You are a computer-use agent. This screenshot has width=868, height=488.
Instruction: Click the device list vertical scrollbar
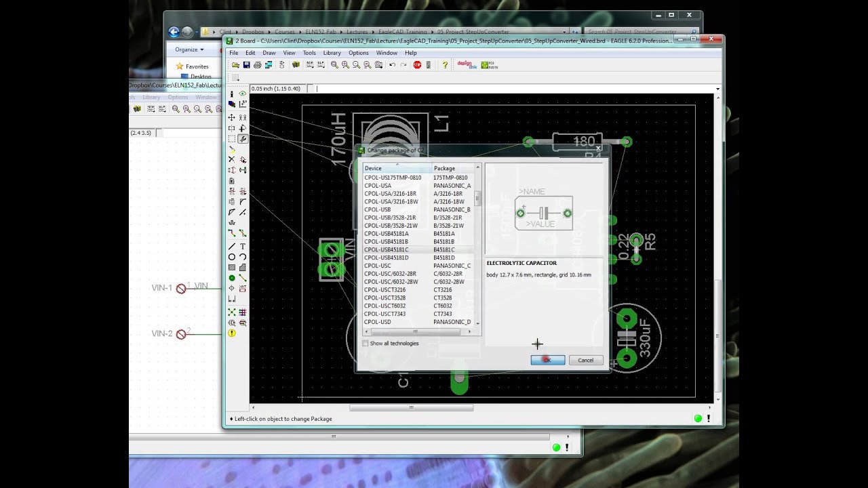click(478, 246)
